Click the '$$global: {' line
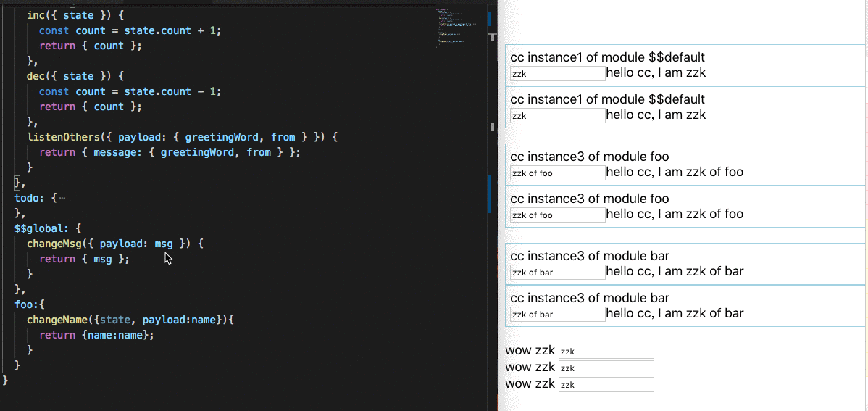 (x=49, y=228)
